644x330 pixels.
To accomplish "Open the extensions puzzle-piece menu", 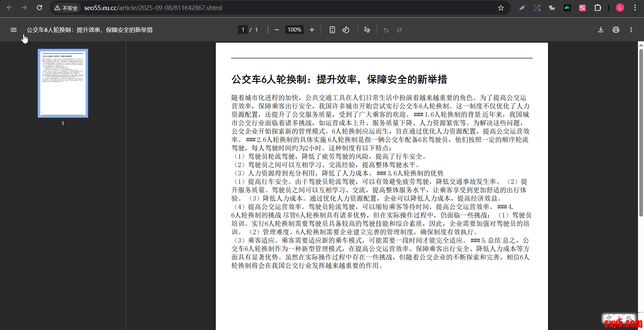I will tap(598, 8).
